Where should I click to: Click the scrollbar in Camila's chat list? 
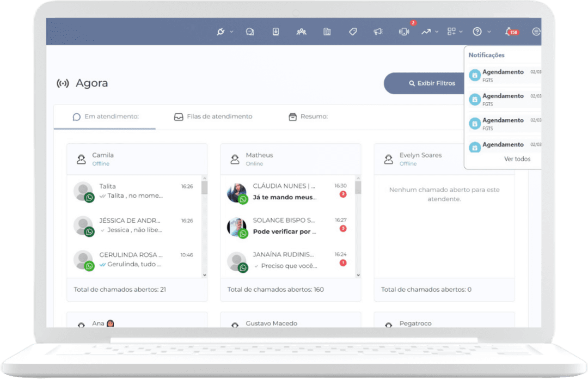pos(205,188)
